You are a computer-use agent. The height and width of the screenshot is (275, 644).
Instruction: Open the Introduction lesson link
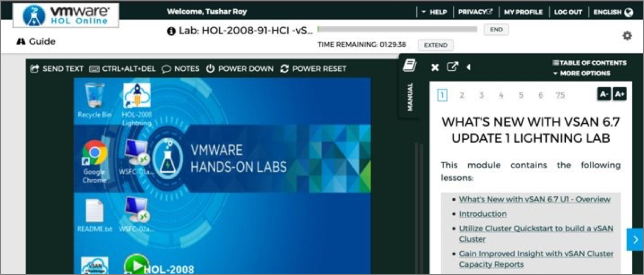(482, 214)
